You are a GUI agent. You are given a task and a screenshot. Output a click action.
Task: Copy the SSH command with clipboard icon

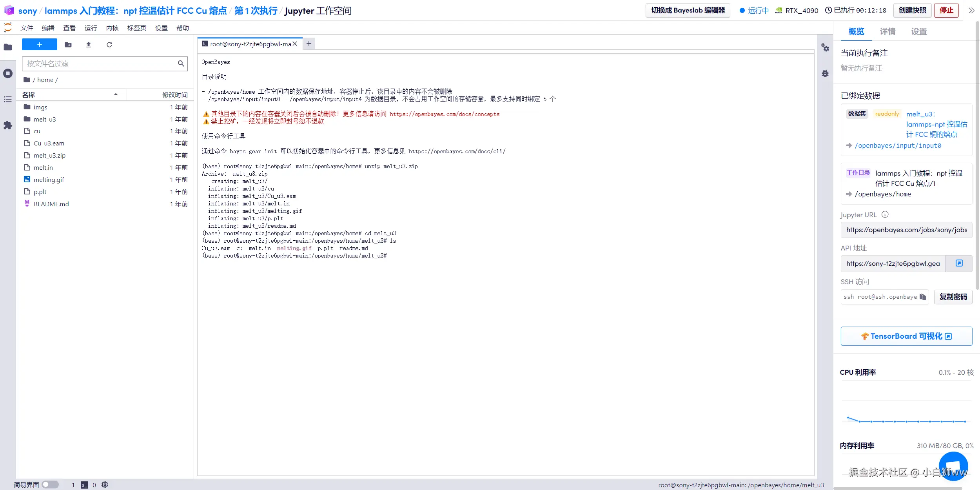[923, 297]
